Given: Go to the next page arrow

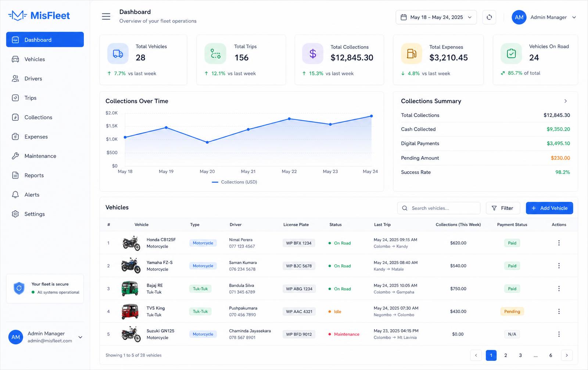Looking at the screenshot, I should 567,355.
